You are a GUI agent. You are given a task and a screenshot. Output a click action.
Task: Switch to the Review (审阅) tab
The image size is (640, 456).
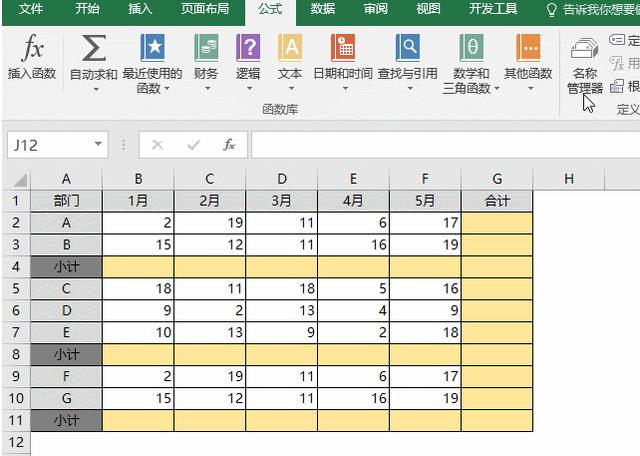[x=376, y=9]
